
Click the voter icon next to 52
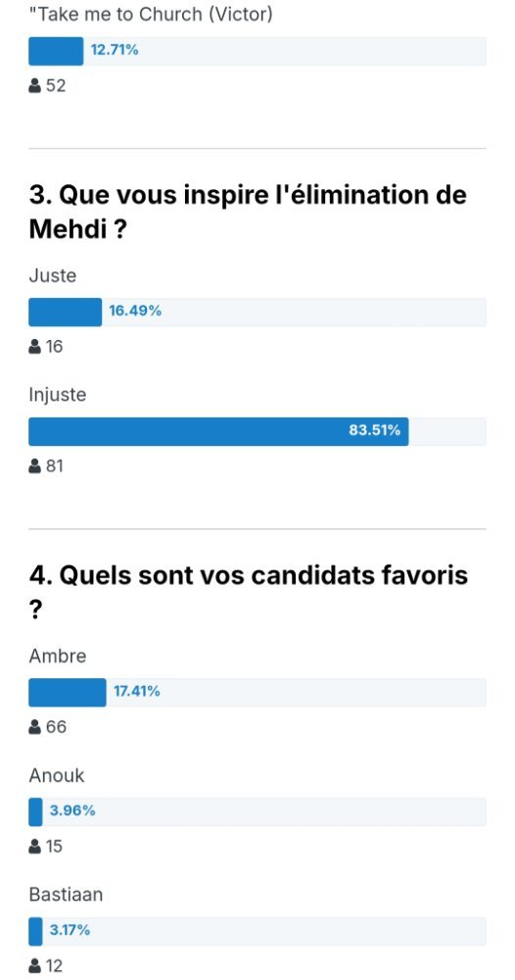click(35, 85)
